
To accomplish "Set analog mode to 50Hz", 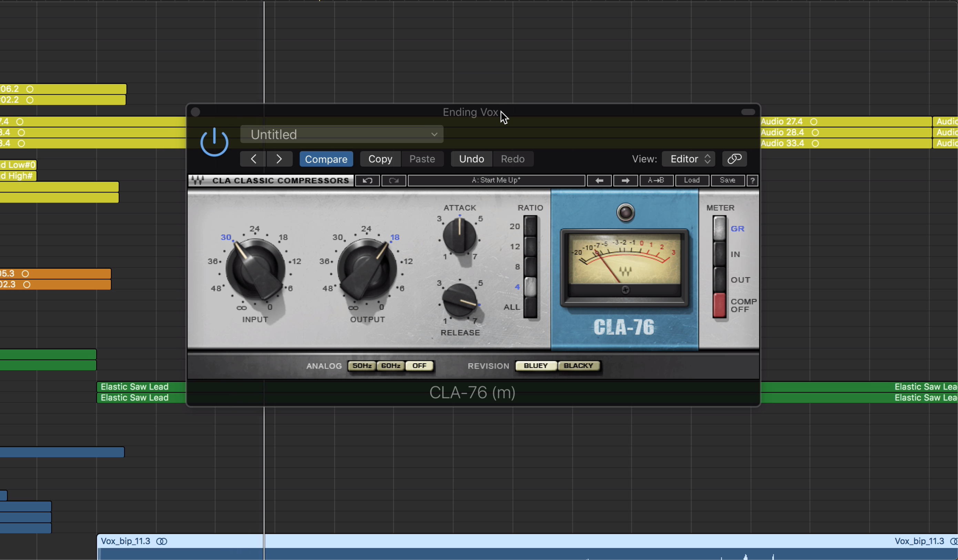I will click(x=361, y=366).
